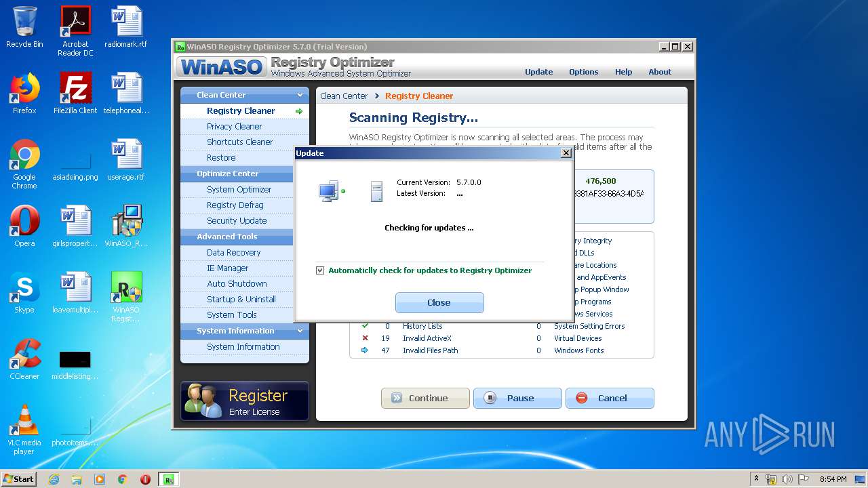
Task: Open the telephoneal... document icon
Action: point(126,94)
